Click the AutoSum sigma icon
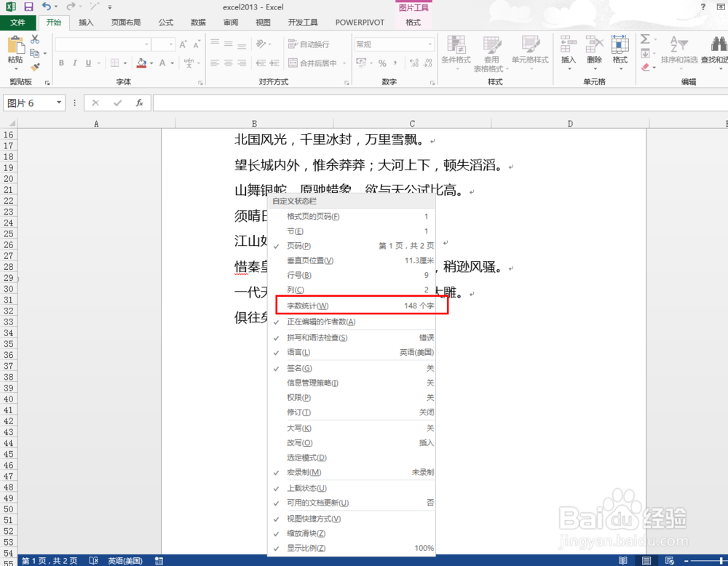 pos(645,39)
